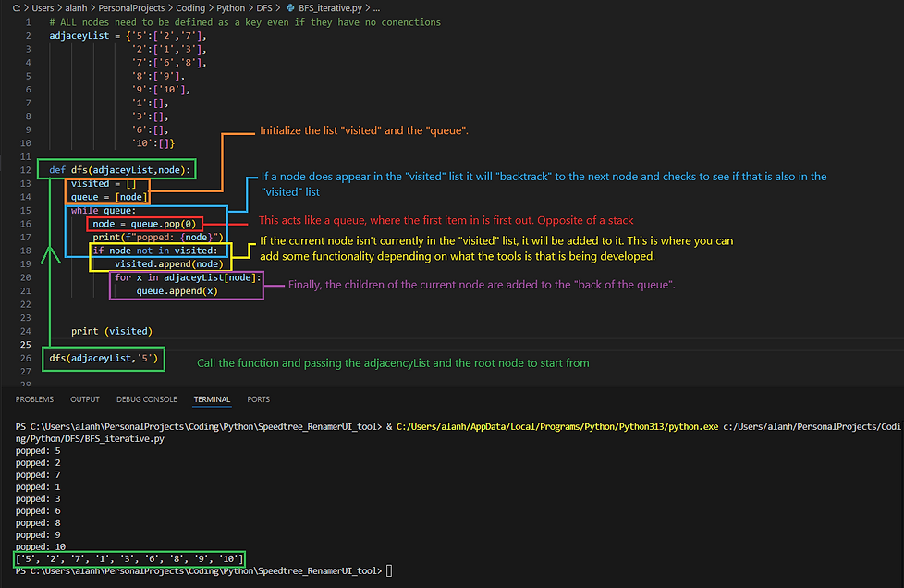
Task: Open the breadcrumb ellipsis symbol picker
Action: [376, 8]
